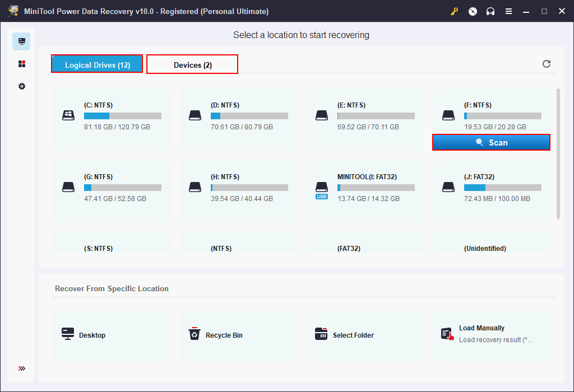Select the unlabeled (NTFS) partition
The height and width of the screenshot is (392, 574).
click(x=238, y=242)
